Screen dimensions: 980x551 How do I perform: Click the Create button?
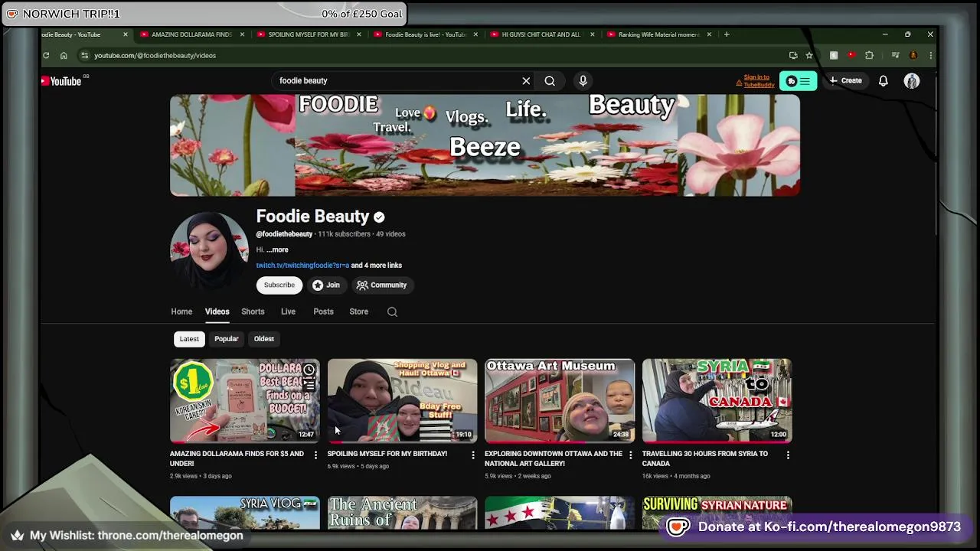coord(845,80)
